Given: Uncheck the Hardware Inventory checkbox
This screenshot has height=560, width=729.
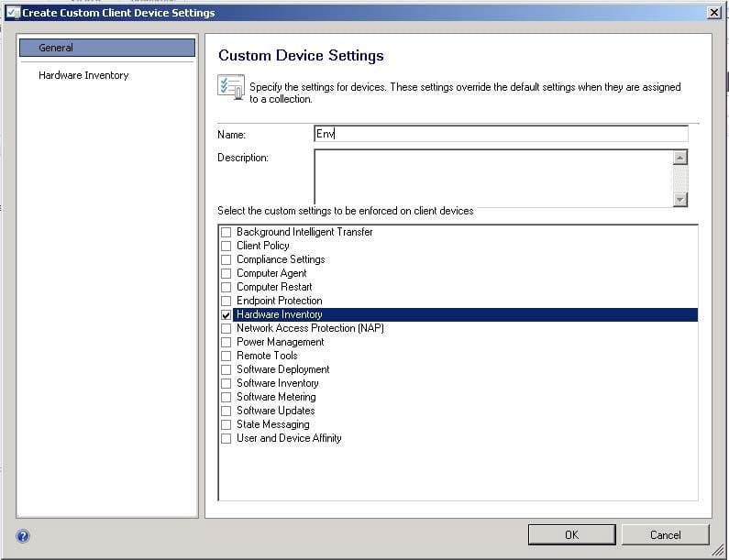Looking at the screenshot, I should tap(226, 315).
